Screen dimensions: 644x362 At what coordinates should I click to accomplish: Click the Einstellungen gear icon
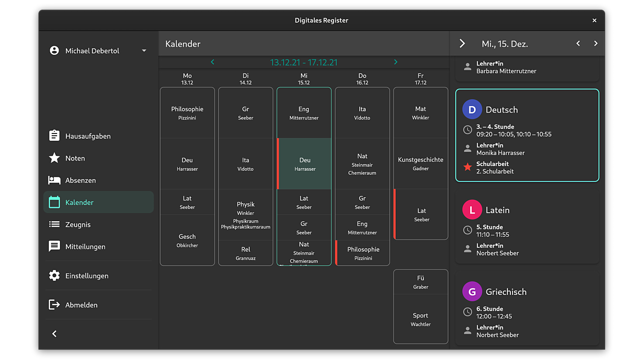[x=54, y=276]
